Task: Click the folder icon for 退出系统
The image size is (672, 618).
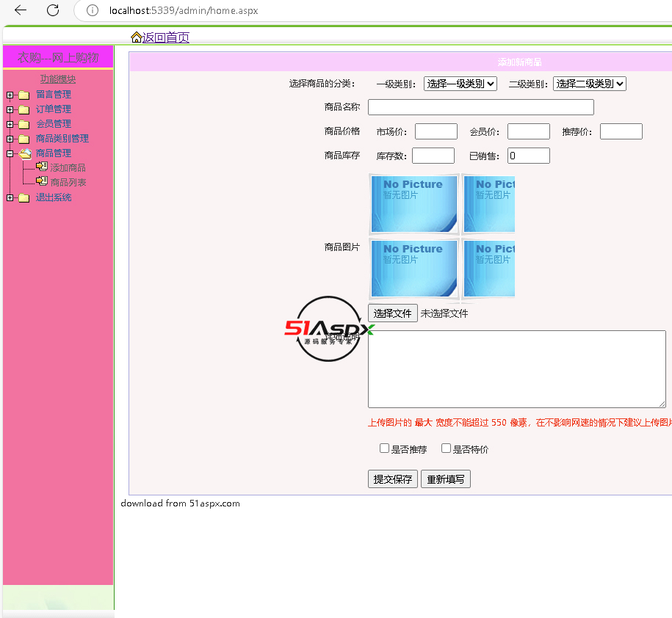Action: click(24, 197)
